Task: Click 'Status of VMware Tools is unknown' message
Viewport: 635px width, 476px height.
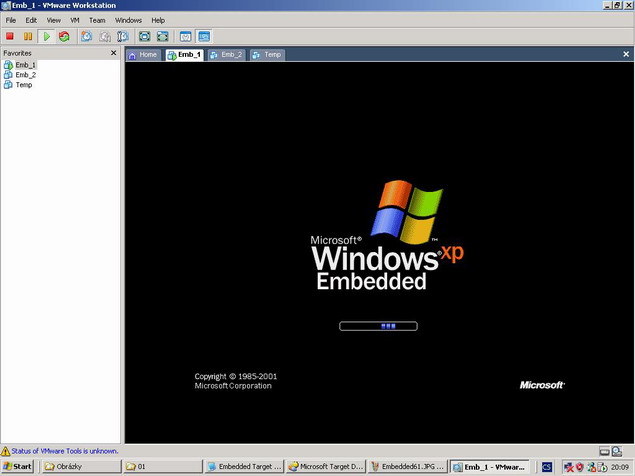Action: tap(65, 451)
